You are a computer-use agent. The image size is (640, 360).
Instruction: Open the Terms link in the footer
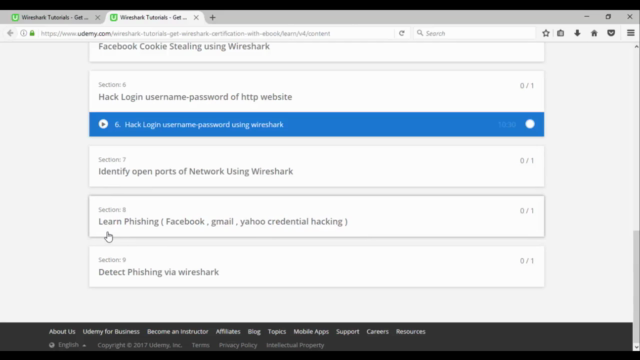pyautogui.click(x=200, y=345)
